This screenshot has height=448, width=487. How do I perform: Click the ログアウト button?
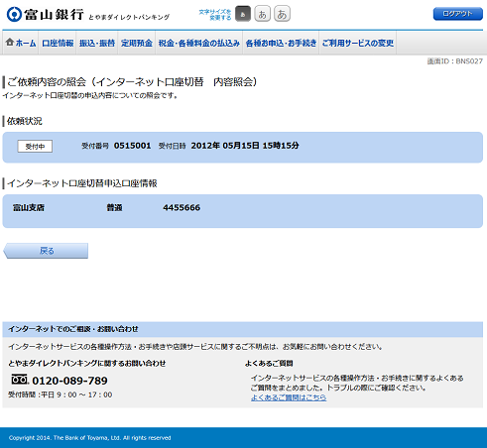pyautogui.click(x=458, y=14)
